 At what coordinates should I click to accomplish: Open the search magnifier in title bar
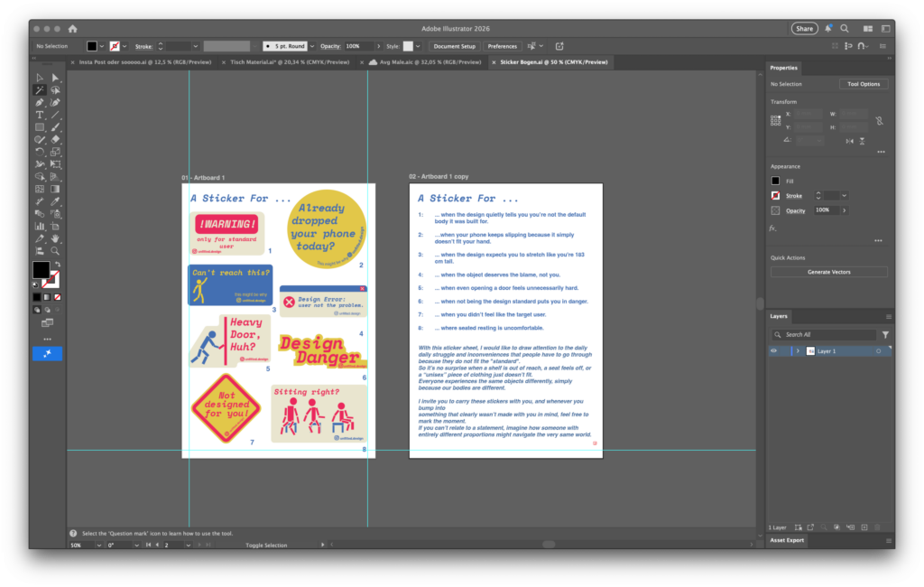(845, 29)
